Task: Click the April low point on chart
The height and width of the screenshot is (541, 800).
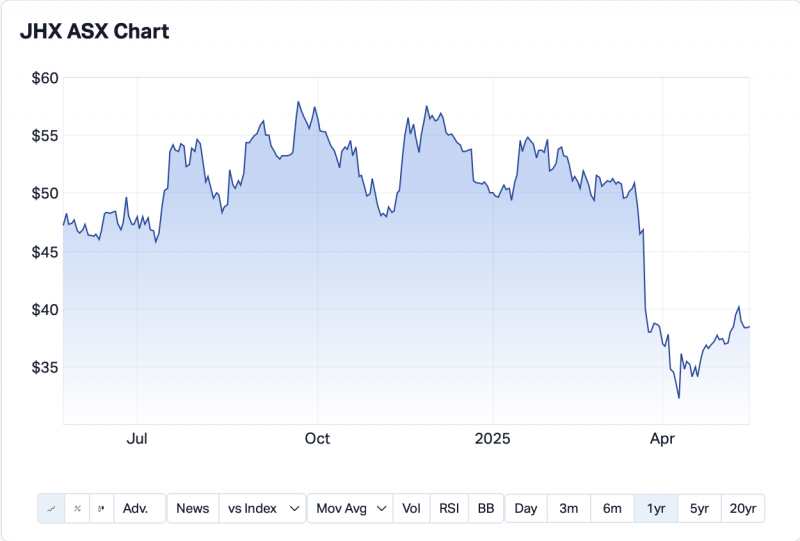Action: [x=679, y=398]
